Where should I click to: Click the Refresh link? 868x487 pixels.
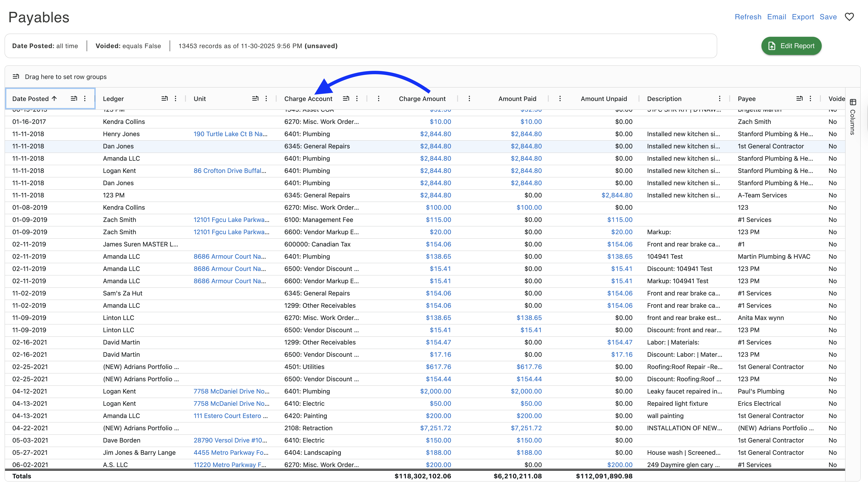coord(748,17)
